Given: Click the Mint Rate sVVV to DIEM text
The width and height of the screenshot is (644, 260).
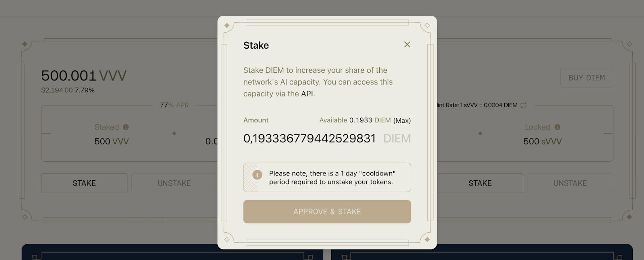Looking at the screenshot, I should point(477,105).
